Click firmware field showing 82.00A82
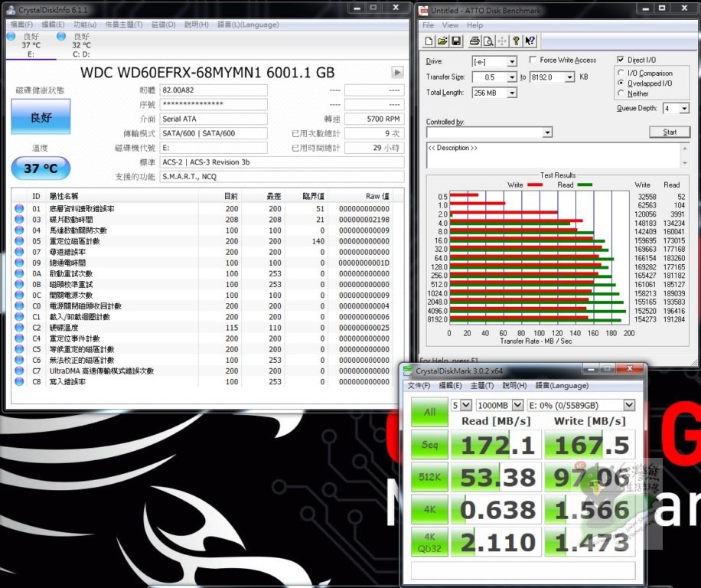Viewport: 701px width, 588px height. click(x=214, y=90)
